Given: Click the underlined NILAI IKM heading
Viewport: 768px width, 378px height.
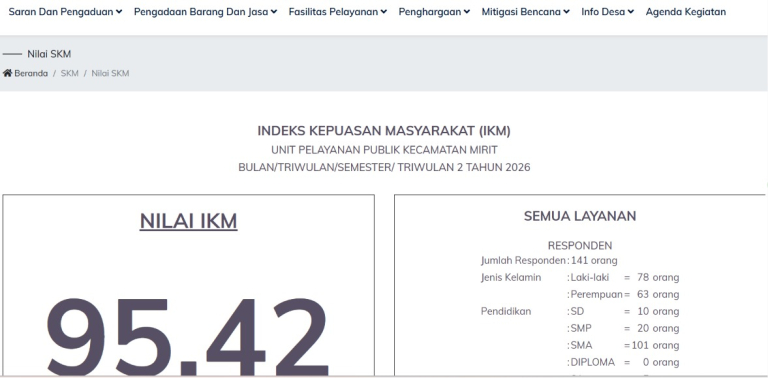Looking at the screenshot, I should [x=189, y=221].
